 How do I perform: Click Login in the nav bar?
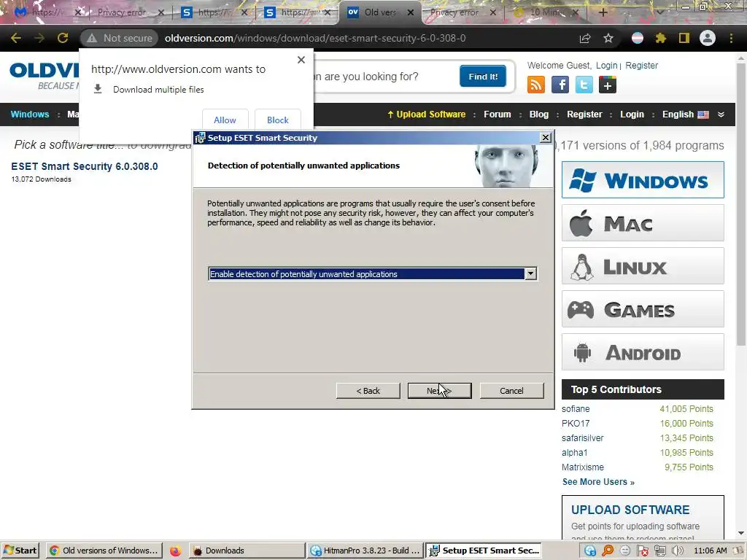632,114
